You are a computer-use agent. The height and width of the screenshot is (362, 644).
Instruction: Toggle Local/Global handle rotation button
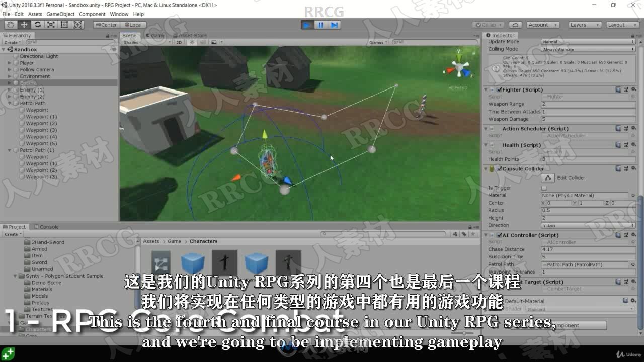(133, 25)
